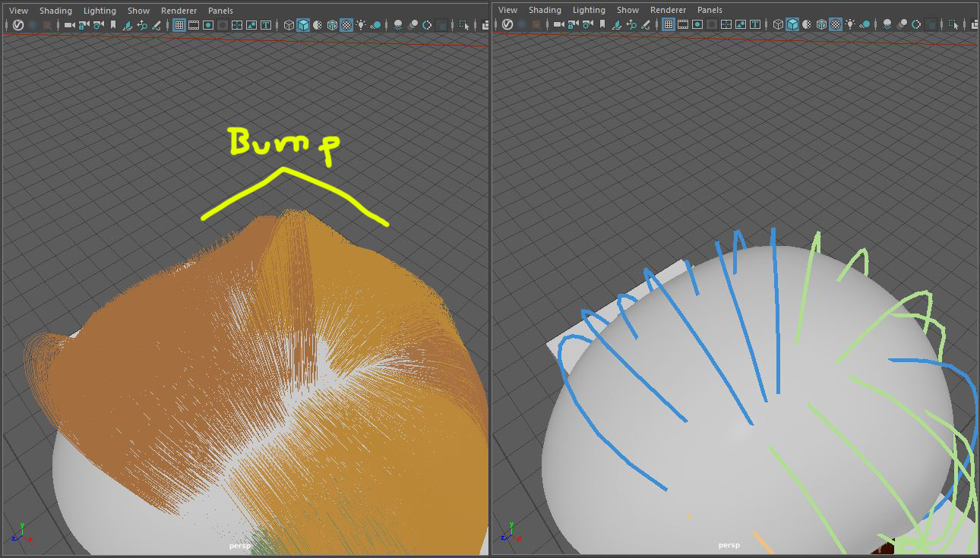Screen dimensions: 980x558
Task: Enable Wireframe display in left viewport toolbar
Action: tap(289, 25)
